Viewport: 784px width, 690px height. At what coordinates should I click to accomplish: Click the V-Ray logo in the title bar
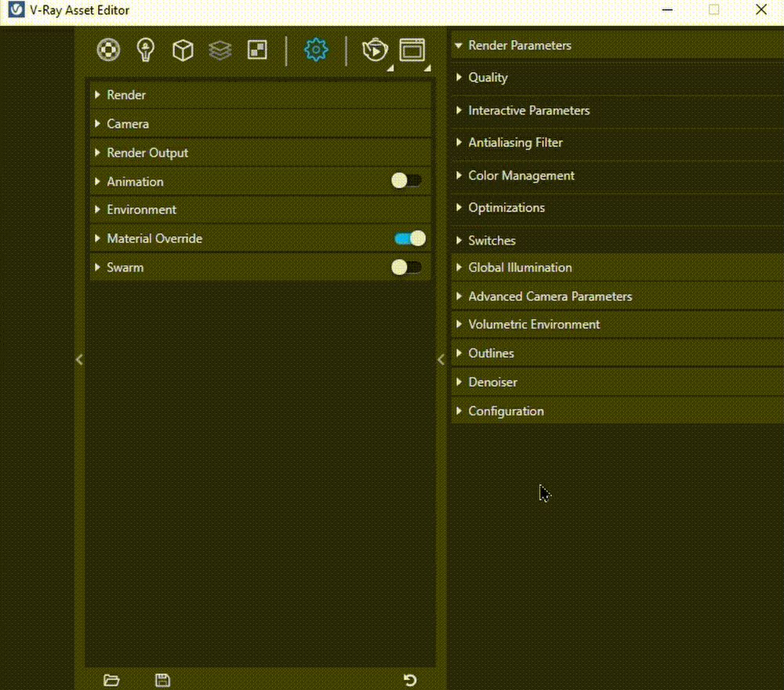click(x=16, y=9)
